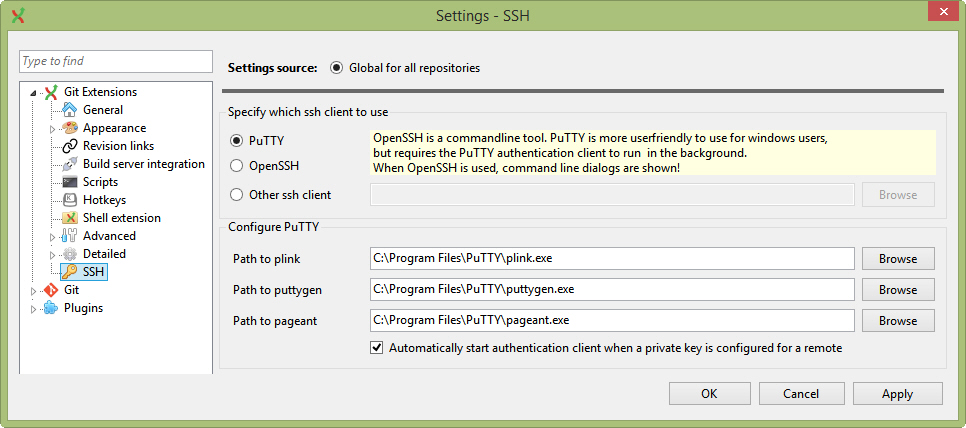The height and width of the screenshot is (428, 966).
Task: Open the Detailed settings tree item
Action: [x=104, y=254]
